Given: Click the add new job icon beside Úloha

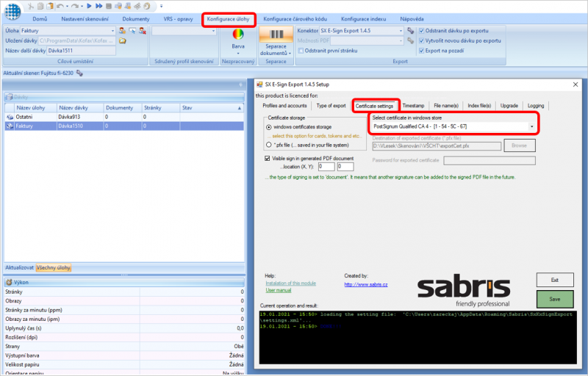Looking at the screenshot, I should (122, 31).
